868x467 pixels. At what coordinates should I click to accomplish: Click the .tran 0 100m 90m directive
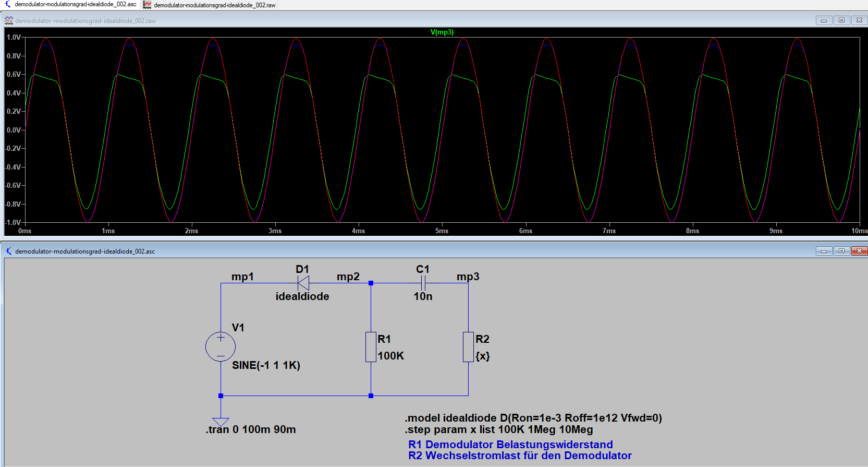pos(251,430)
